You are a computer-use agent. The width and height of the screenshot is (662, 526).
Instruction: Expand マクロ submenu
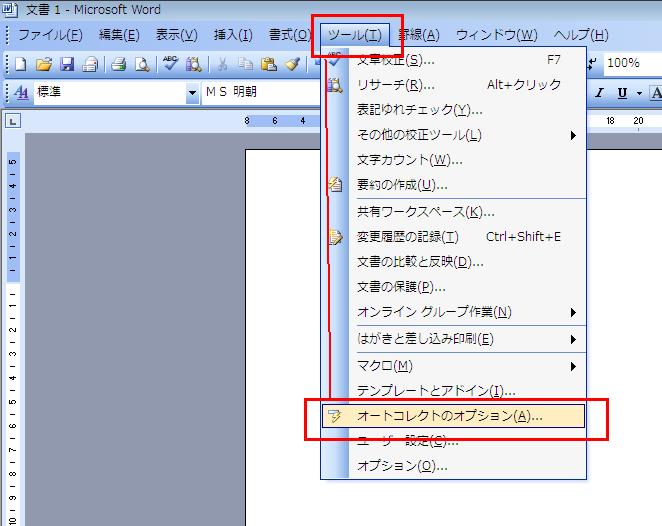(x=453, y=366)
